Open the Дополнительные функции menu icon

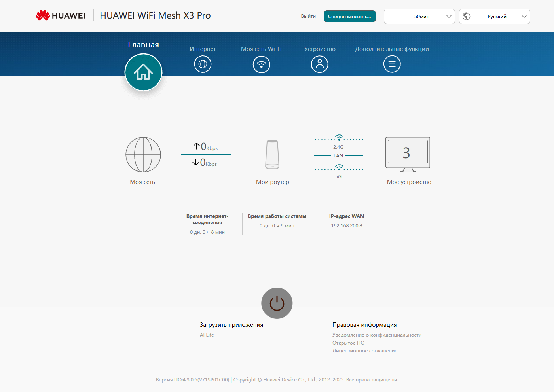pyautogui.click(x=392, y=64)
